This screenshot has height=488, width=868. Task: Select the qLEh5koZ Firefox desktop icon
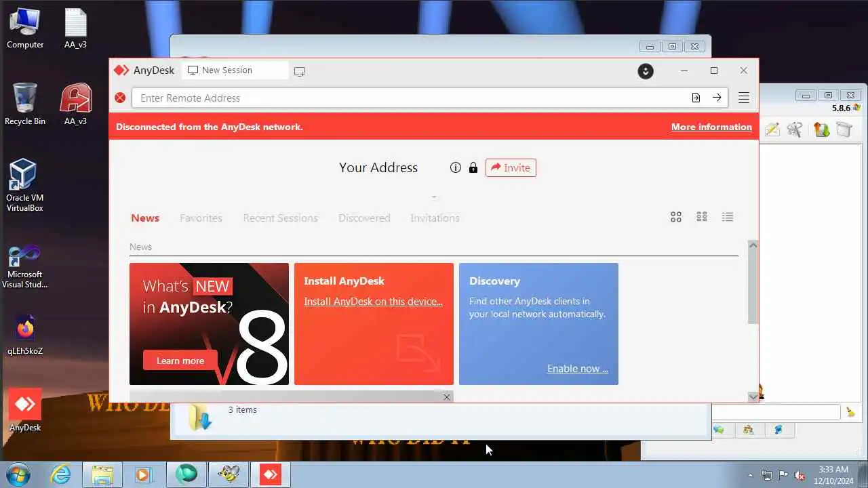point(25,335)
